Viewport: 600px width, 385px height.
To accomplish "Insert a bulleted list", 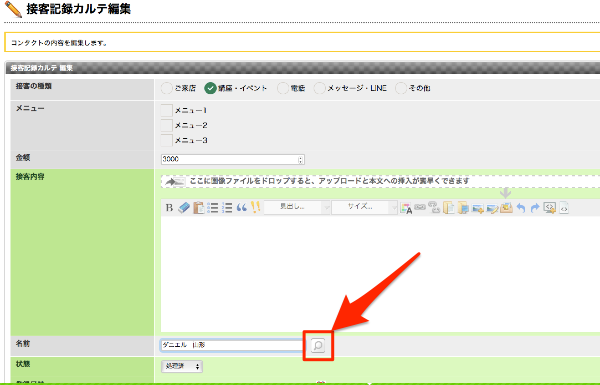I will pyautogui.click(x=213, y=208).
